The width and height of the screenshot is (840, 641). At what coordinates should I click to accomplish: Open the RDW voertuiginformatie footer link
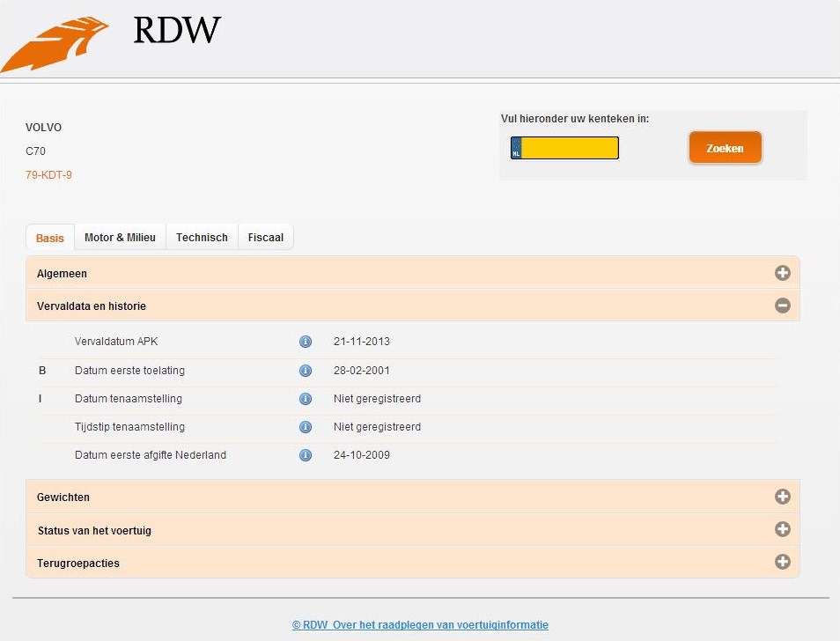[420, 625]
